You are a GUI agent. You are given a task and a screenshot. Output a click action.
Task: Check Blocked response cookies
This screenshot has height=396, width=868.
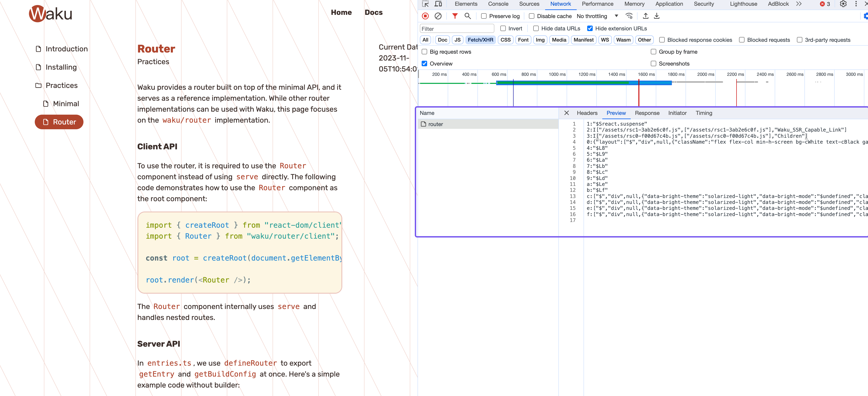click(662, 40)
